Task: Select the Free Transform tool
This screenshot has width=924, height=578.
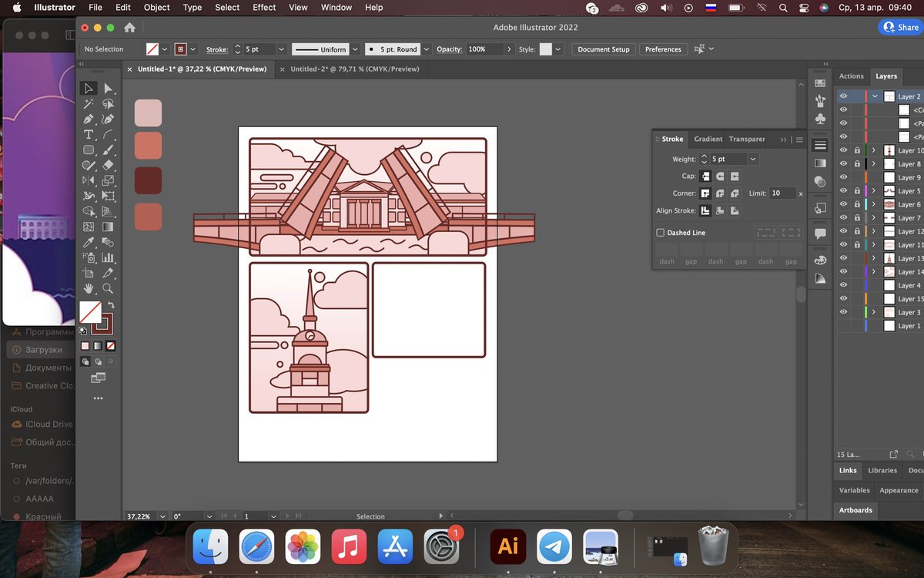Action: [x=108, y=196]
